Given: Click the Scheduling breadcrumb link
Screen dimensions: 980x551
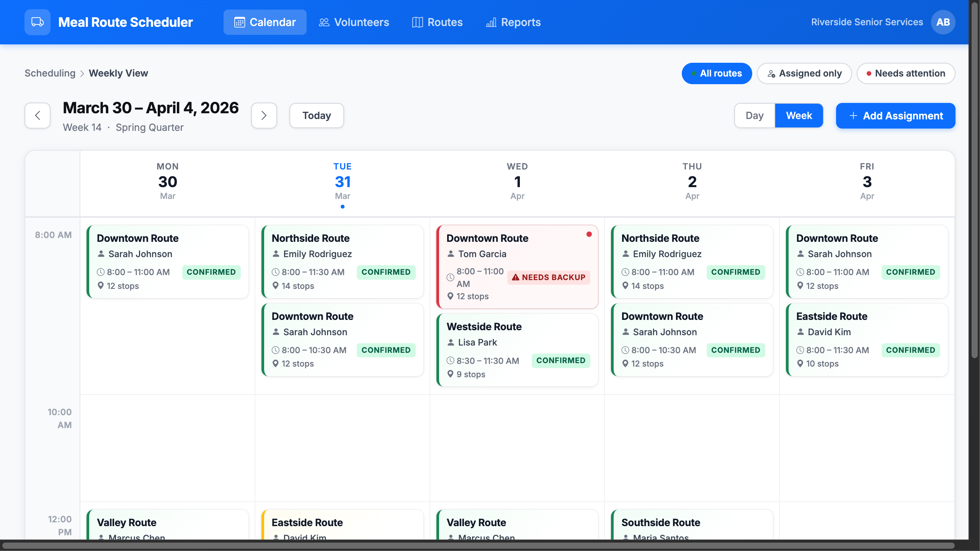Looking at the screenshot, I should tap(50, 73).
